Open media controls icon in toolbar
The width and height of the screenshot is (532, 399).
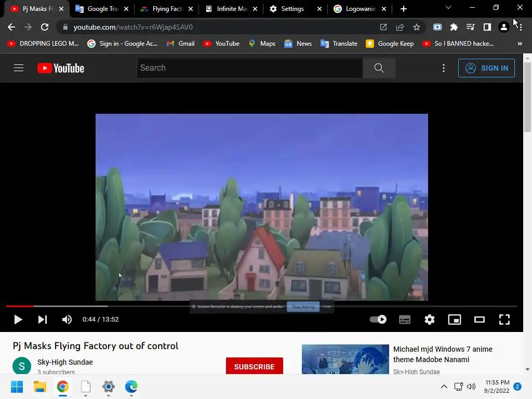pyautogui.click(x=471, y=27)
